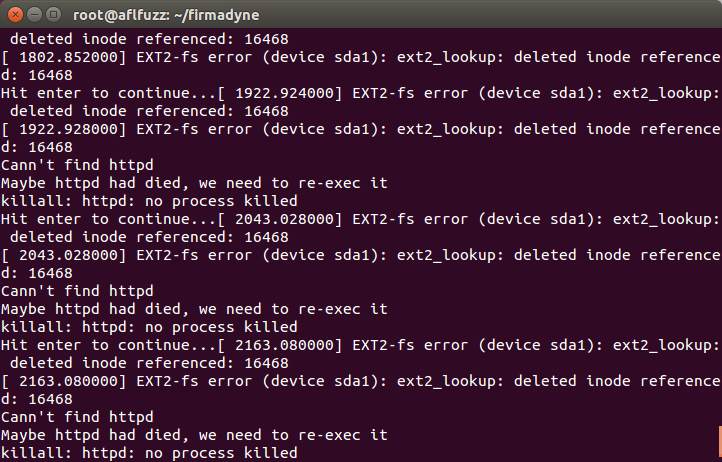Click the second 'Cann't find httpd' line
Screen dimensions: 722x462
(x=77, y=291)
